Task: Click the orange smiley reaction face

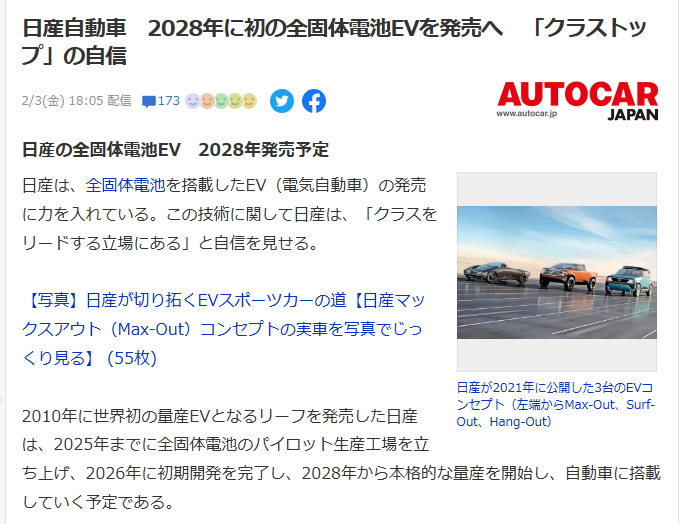Action: (x=207, y=101)
